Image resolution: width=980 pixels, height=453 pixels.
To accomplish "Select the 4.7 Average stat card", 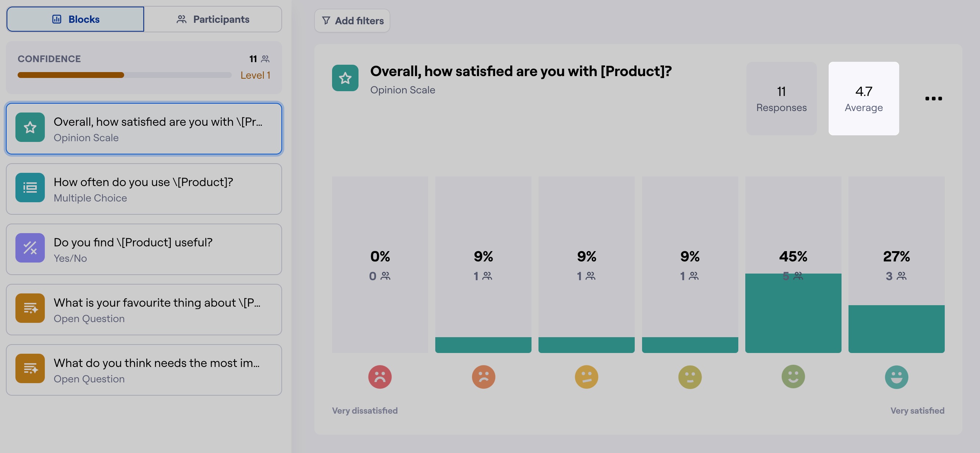I will [864, 98].
